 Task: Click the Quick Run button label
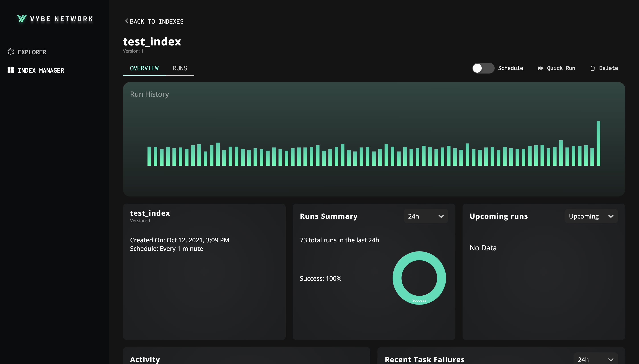pos(561,68)
